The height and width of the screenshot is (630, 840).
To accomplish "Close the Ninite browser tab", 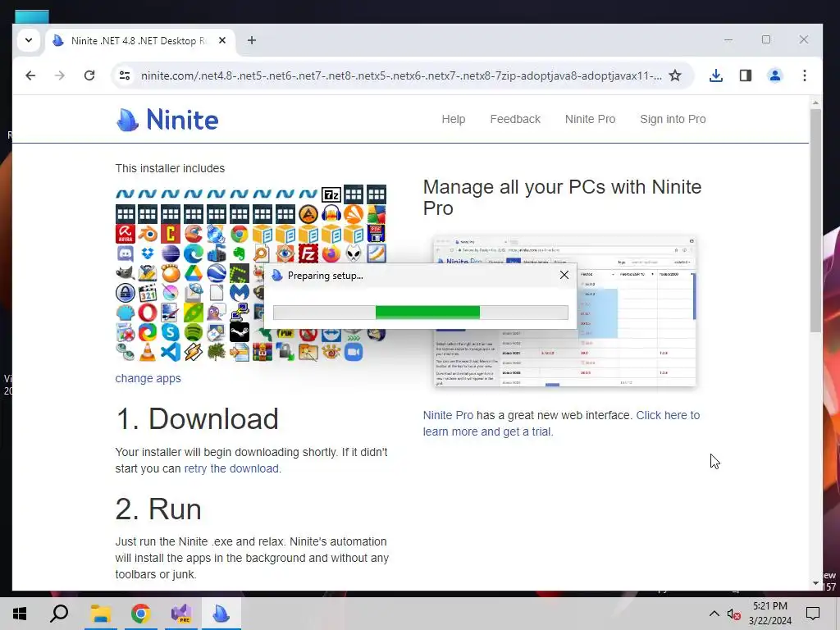I will (x=222, y=40).
